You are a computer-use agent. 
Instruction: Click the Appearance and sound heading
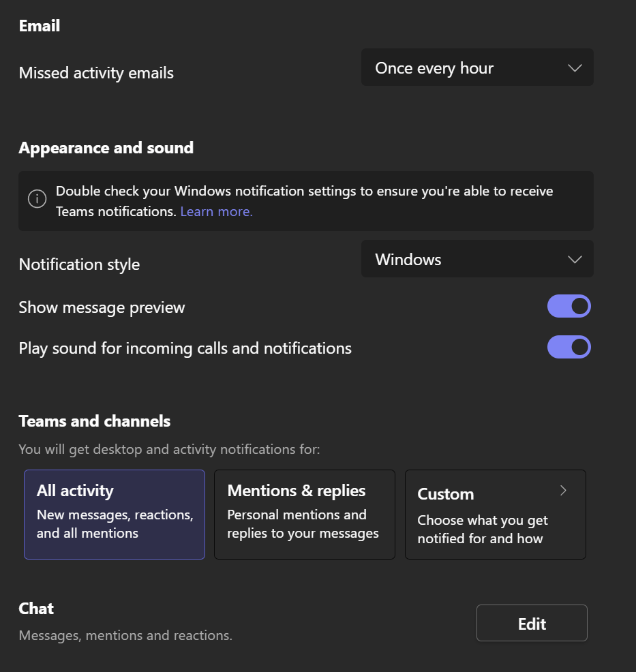(106, 149)
